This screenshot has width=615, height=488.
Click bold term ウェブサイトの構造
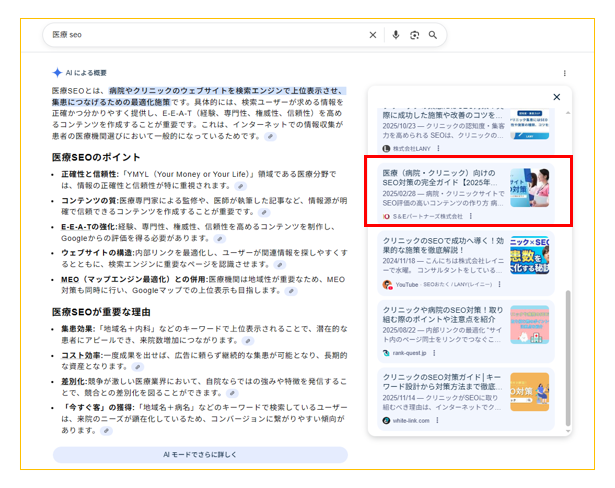click(97, 253)
